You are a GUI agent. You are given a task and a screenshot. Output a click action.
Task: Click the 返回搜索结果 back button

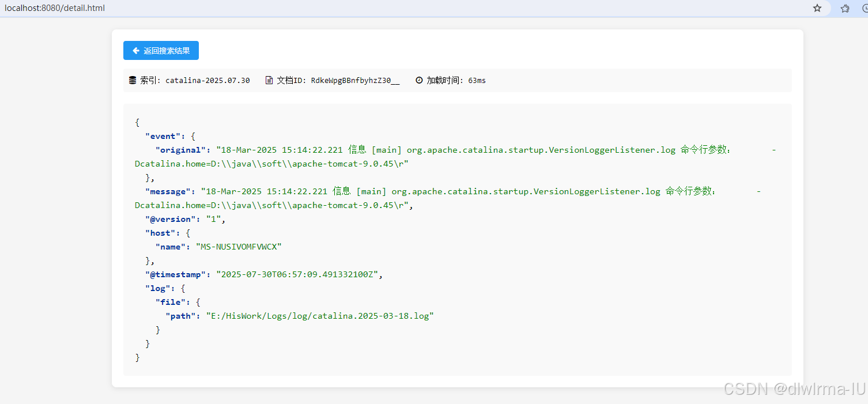coord(161,51)
